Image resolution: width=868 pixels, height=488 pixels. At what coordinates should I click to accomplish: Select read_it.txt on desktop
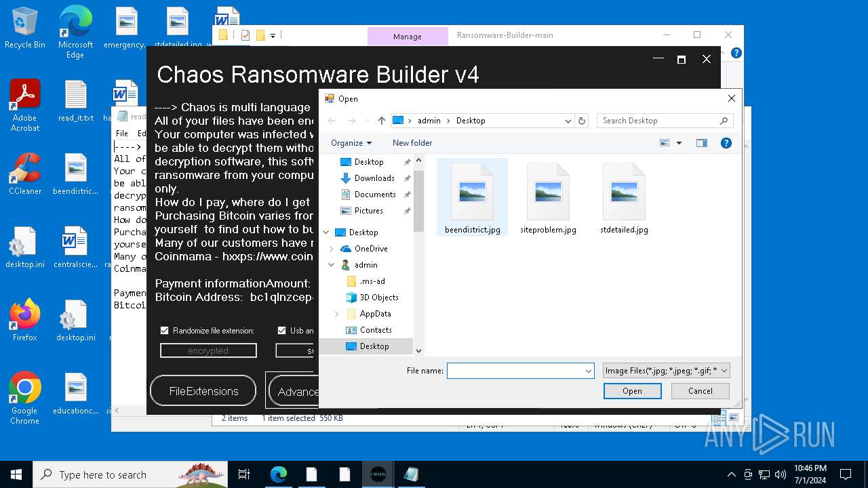click(76, 100)
